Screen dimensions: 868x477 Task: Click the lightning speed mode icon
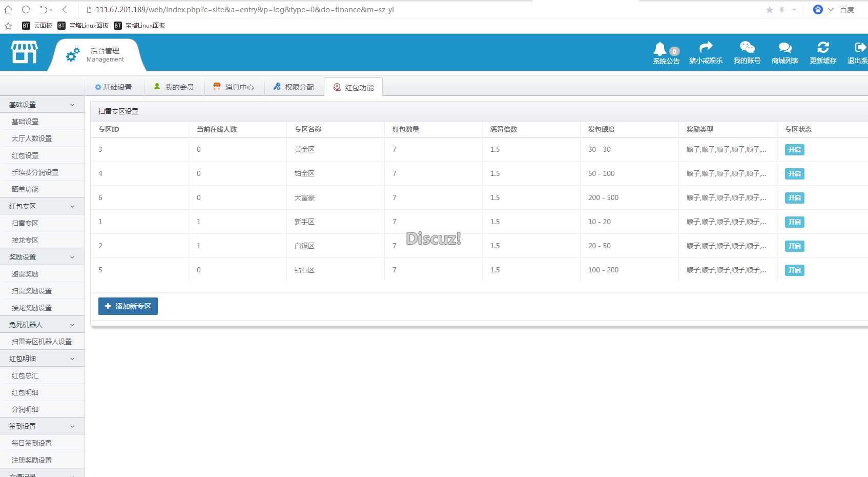pos(782,10)
